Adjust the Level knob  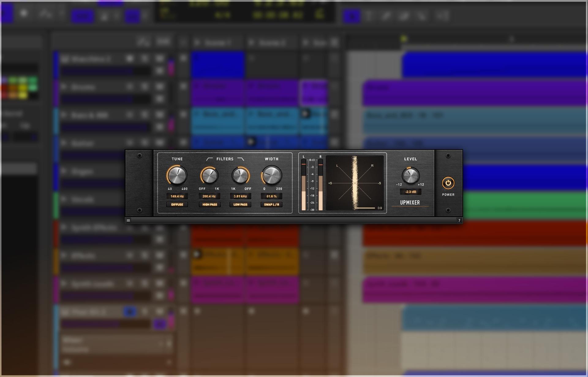(410, 175)
